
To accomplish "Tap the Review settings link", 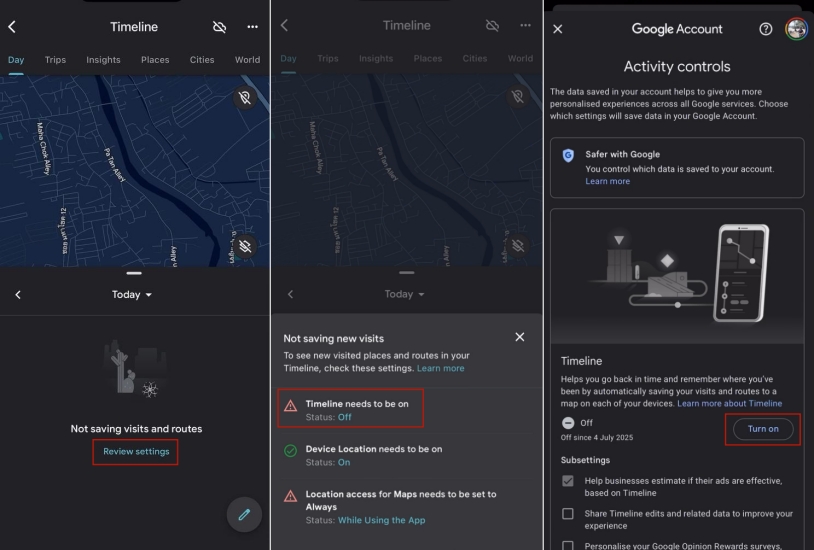I will pyautogui.click(x=136, y=451).
